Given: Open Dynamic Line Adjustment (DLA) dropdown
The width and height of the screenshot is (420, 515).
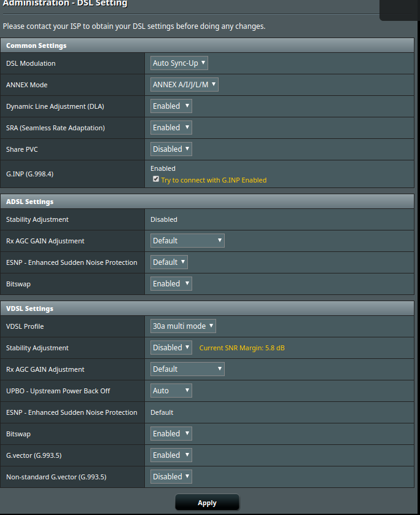Looking at the screenshot, I should pyautogui.click(x=171, y=106).
